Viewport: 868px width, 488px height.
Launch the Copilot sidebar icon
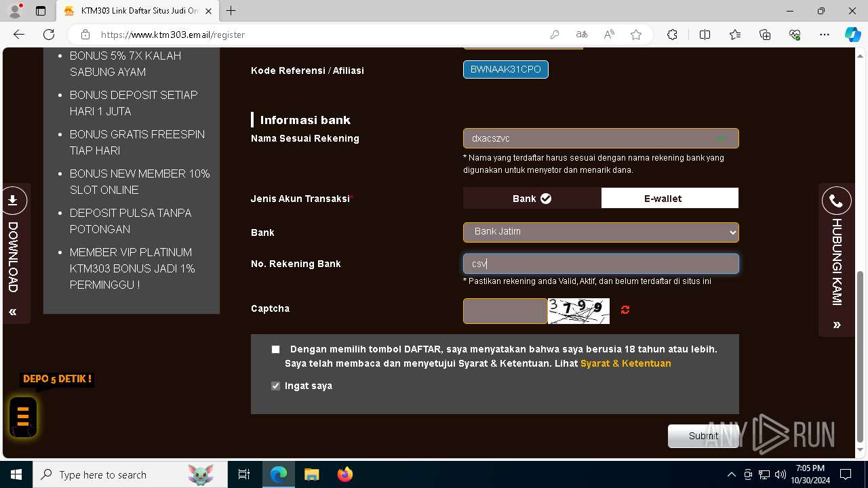click(852, 35)
